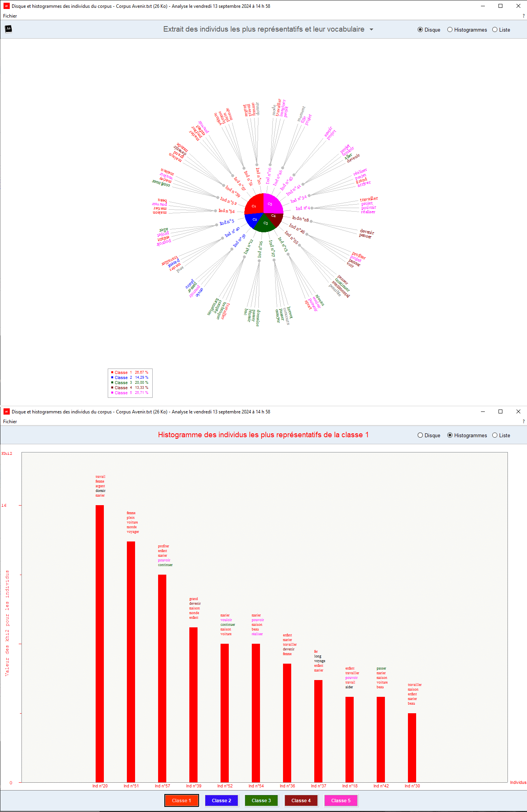Show the Classe 2 histogram
Screen dimensions: 527x812
coord(221,800)
